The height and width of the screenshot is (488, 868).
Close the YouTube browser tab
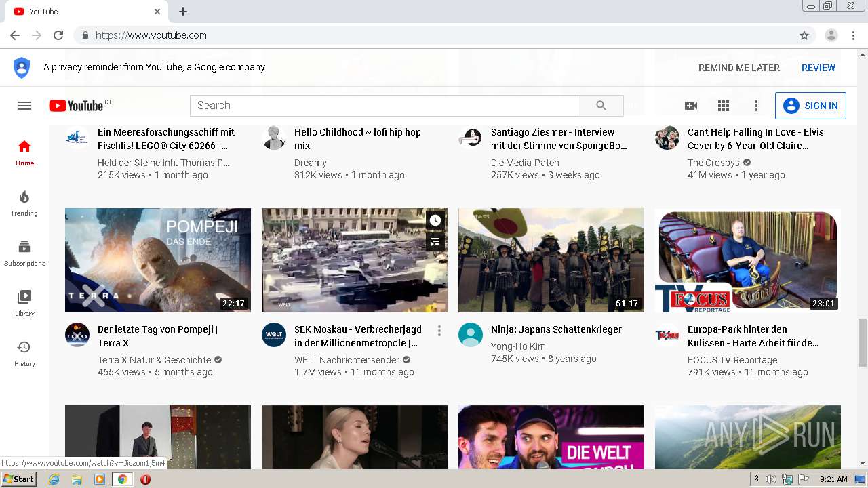click(x=157, y=12)
